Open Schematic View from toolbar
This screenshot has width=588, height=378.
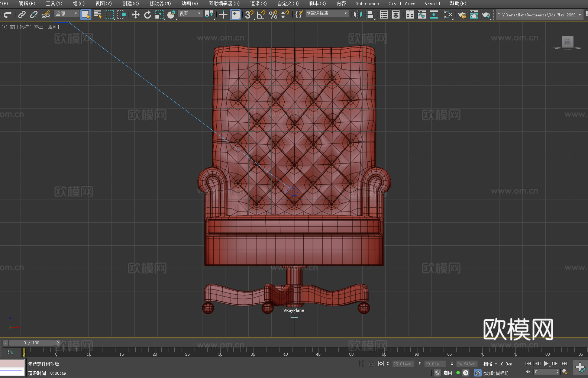tap(433, 14)
